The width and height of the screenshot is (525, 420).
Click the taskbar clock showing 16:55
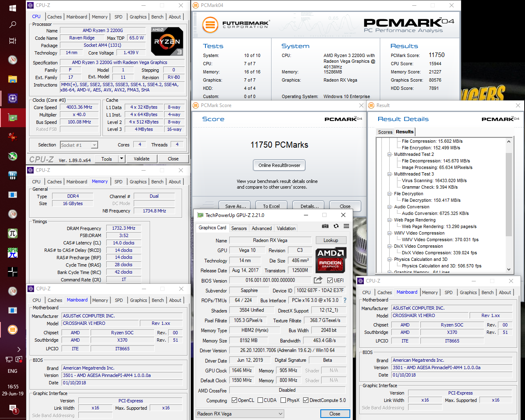[13, 386]
